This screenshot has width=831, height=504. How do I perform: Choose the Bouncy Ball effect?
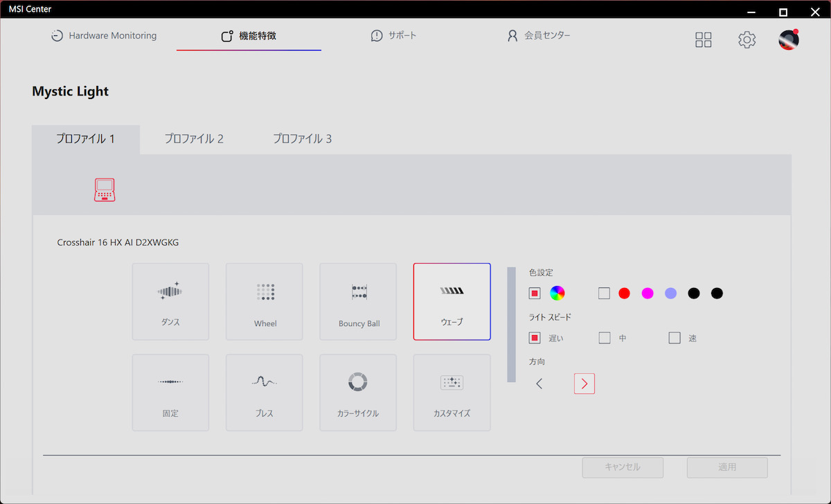(358, 301)
